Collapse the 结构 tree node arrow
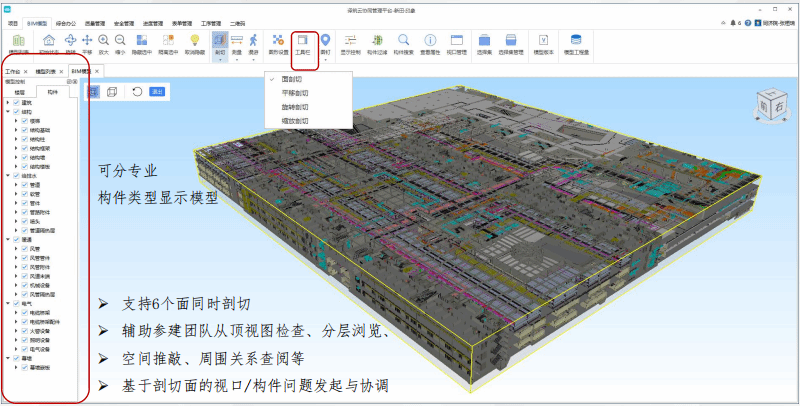Screen dimensions: 800x406 pos(8,112)
